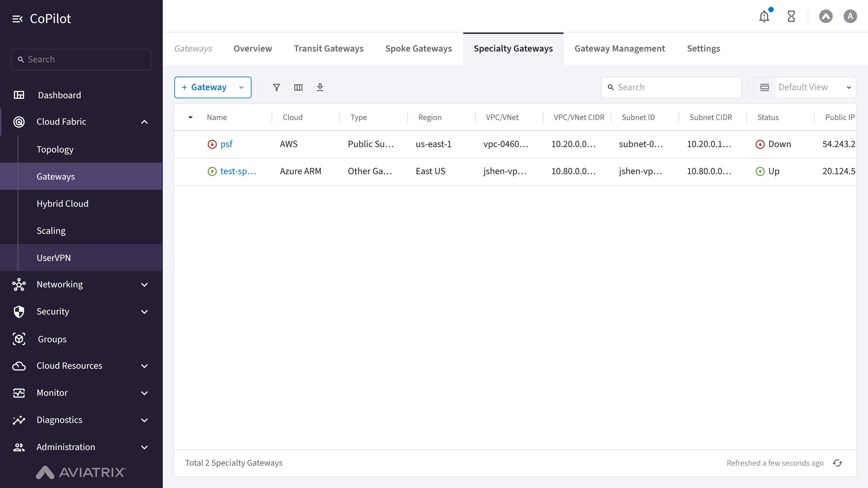Click the Diagnostics sidebar icon
This screenshot has width=868, height=488.
19,420
